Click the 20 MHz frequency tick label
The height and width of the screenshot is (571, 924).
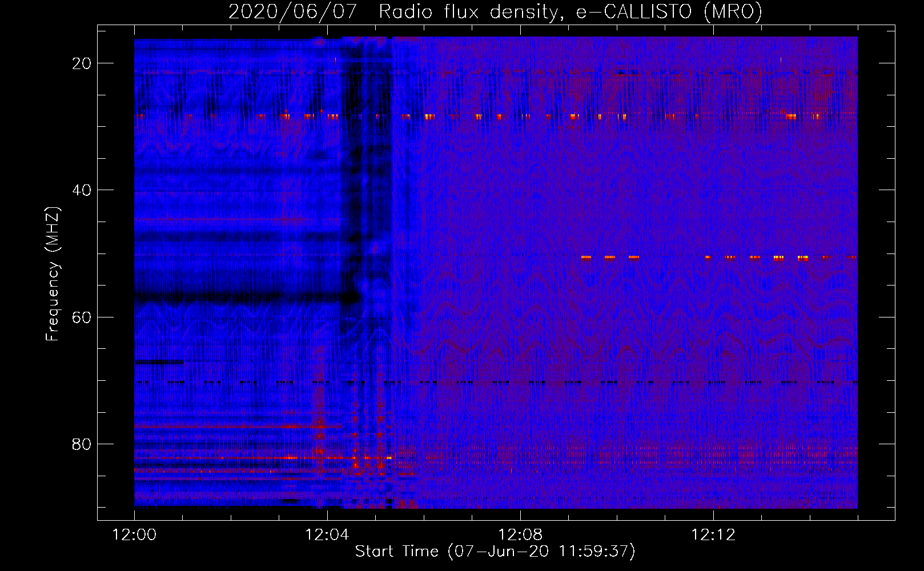click(x=82, y=63)
